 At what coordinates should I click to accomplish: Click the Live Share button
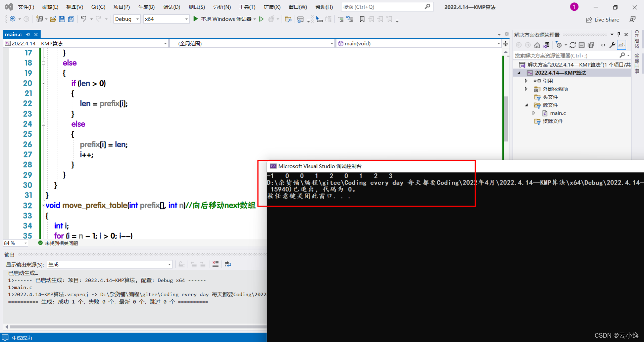(x=603, y=19)
